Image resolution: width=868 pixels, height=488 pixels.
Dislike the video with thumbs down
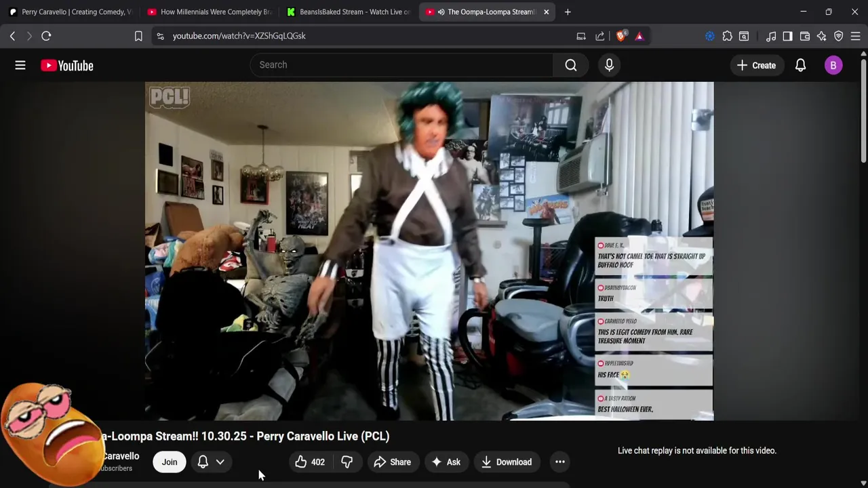click(347, 462)
